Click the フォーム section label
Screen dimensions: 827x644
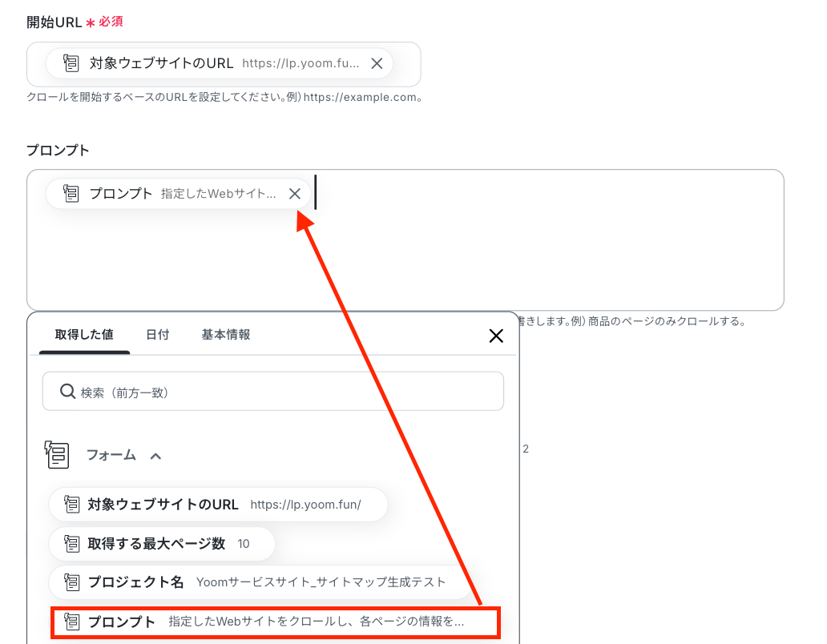click(111, 455)
